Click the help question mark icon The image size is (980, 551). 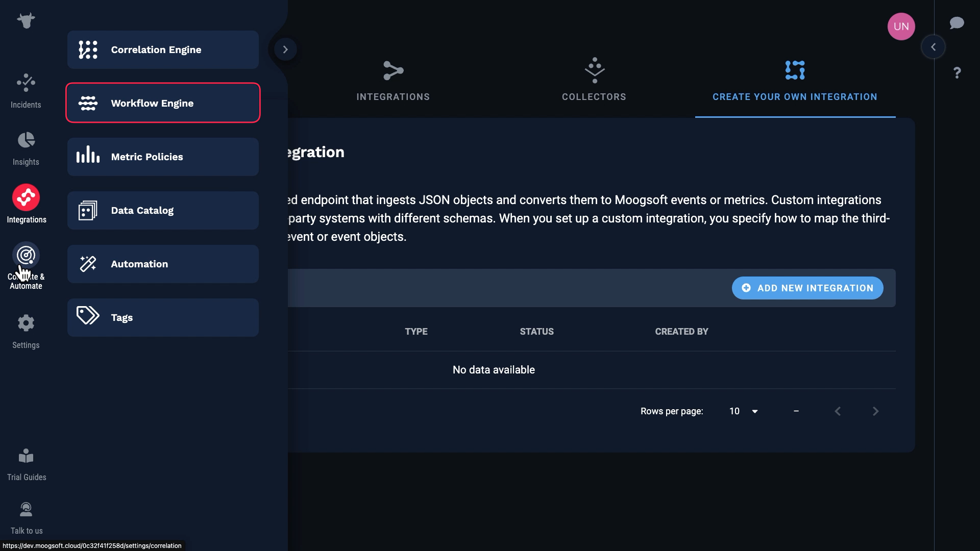957,73
